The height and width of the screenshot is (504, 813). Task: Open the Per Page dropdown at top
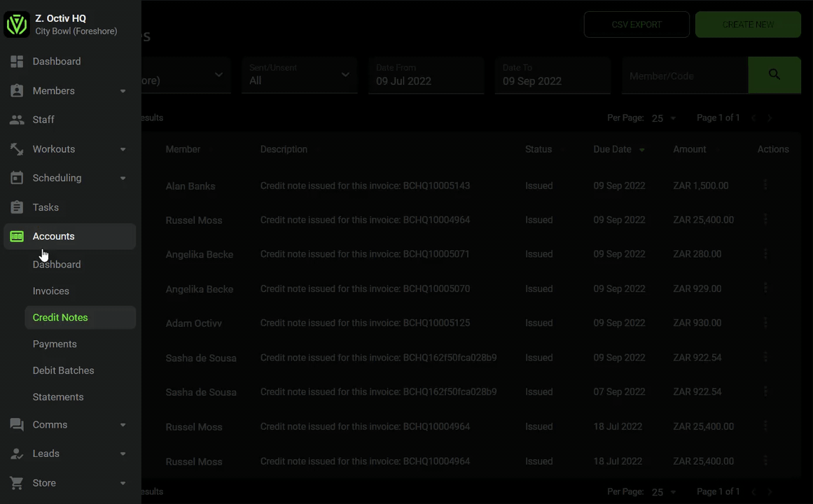coord(664,118)
